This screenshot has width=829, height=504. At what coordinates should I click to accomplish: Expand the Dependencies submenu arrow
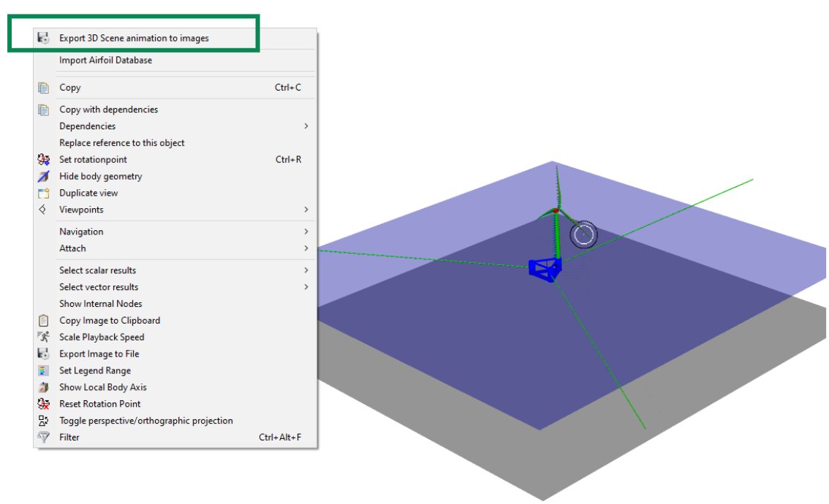coord(306,126)
